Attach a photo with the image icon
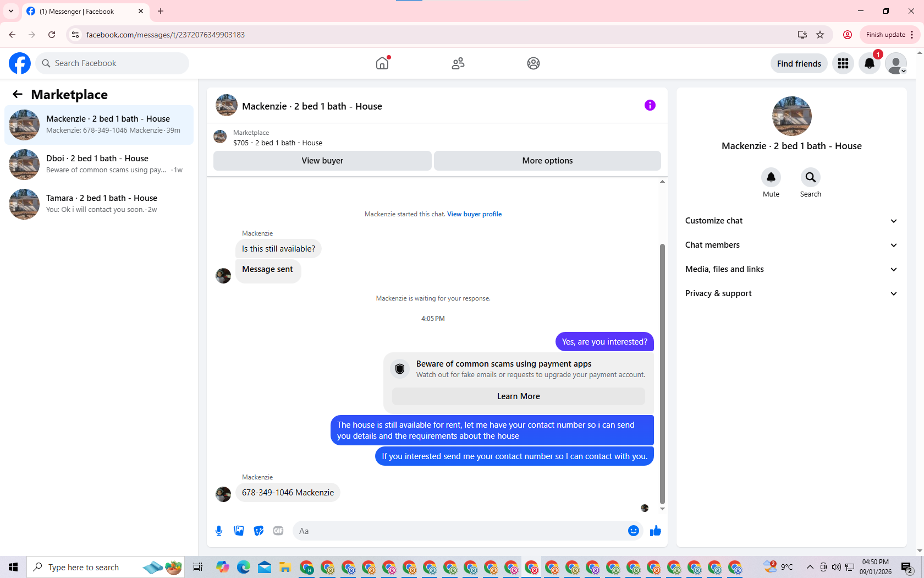The image size is (924, 578). point(239,531)
